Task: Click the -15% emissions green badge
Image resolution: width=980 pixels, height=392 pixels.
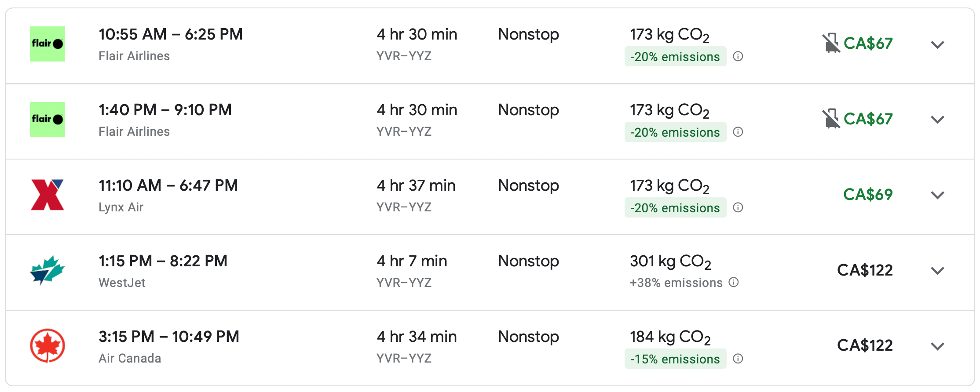Action: click(x=675, y=359)
